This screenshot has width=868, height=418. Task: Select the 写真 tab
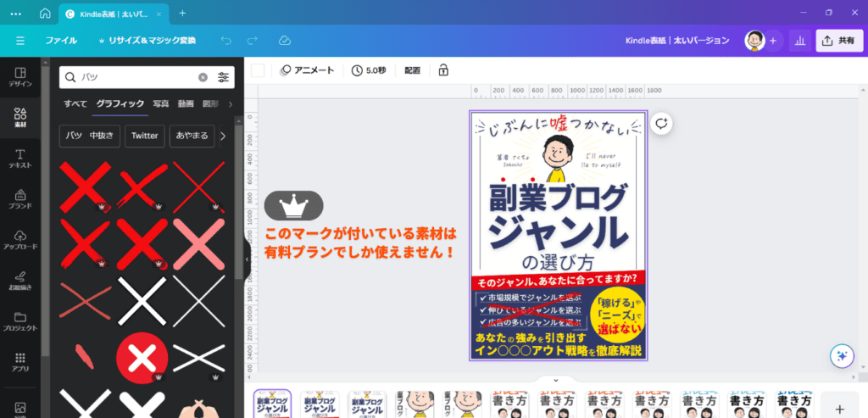click(161, 103)
